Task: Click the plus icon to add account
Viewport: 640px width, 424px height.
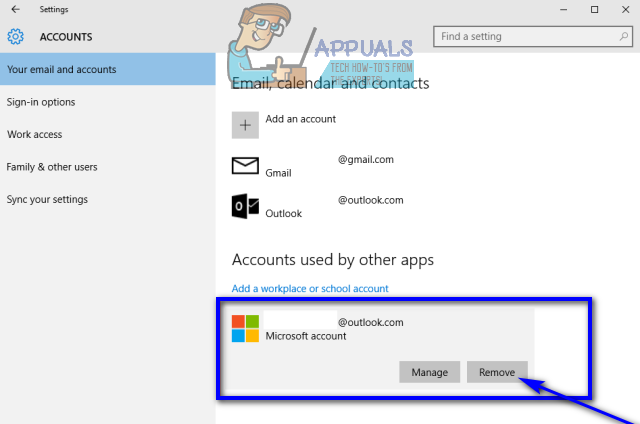Action: point(245,125)
